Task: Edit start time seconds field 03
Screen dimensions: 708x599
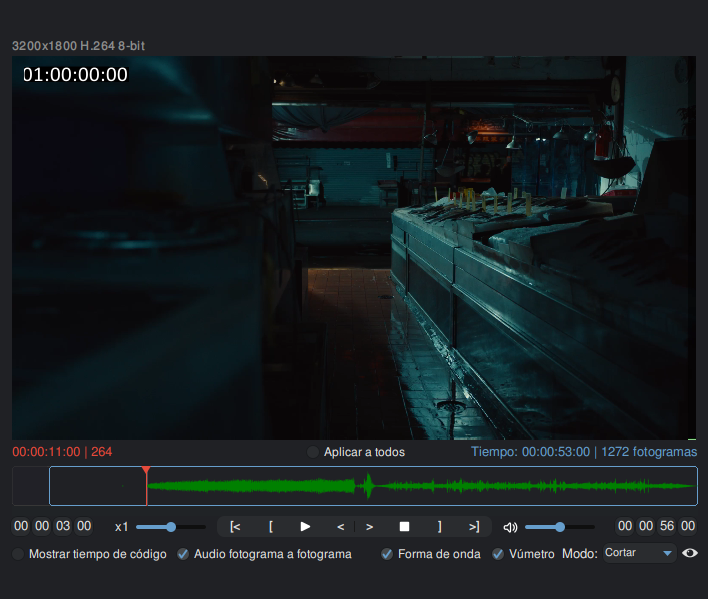Action: (63, 526)
